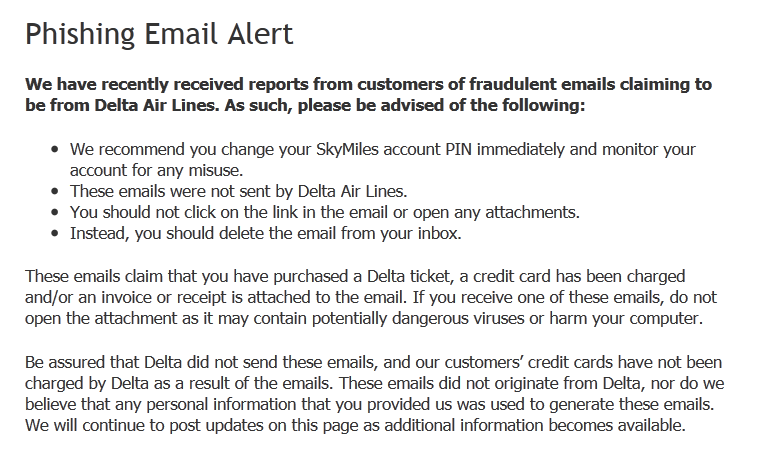Click the bold intro paragraph about fraudulent emails
Image resolution: width=763 pixels, height=461 pixels.
click(368, 95)
